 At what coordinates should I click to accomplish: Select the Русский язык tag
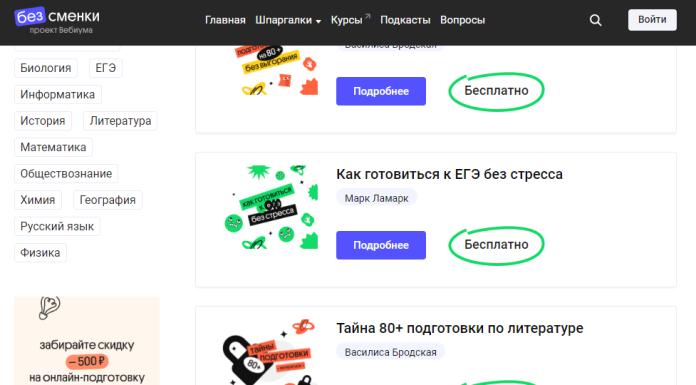tap(57, 226)
